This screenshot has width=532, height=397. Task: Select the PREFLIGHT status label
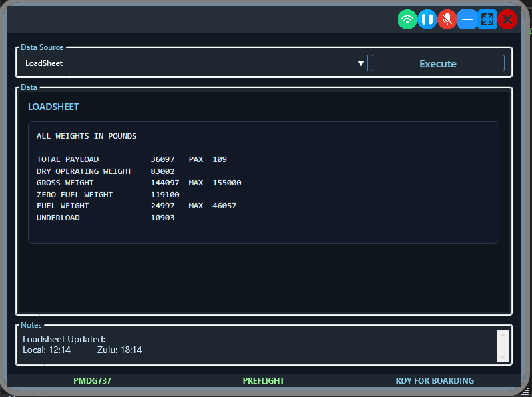tap(264, 381)
